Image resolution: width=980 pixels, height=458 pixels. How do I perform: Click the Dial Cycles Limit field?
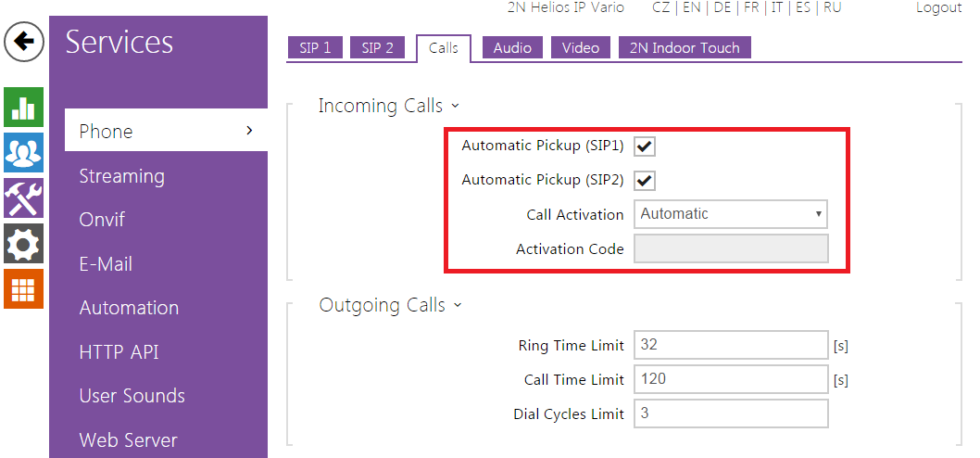pyautogui.click(x=730, y=413)
